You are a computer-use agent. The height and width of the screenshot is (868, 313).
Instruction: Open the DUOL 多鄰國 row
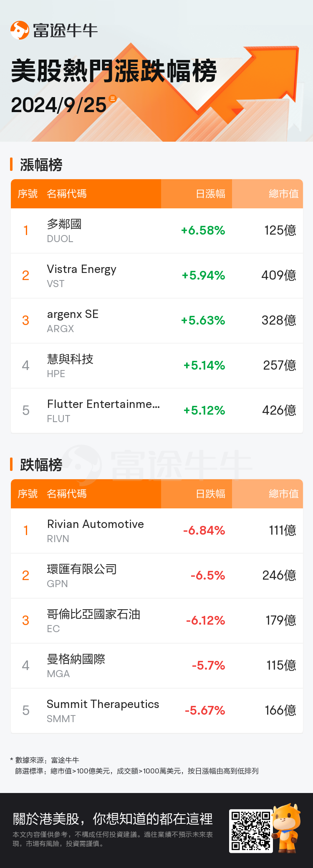(x=157, y=231)
